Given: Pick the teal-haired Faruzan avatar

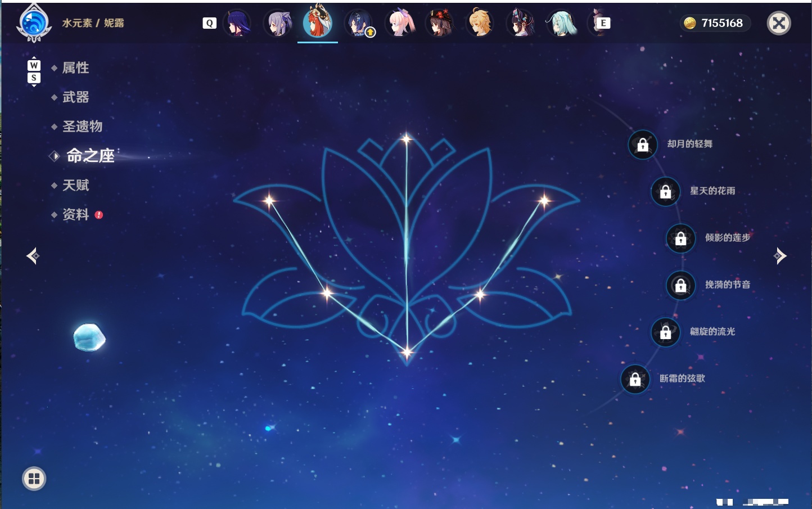Looking at the screenshot, I should click(562, 23).
